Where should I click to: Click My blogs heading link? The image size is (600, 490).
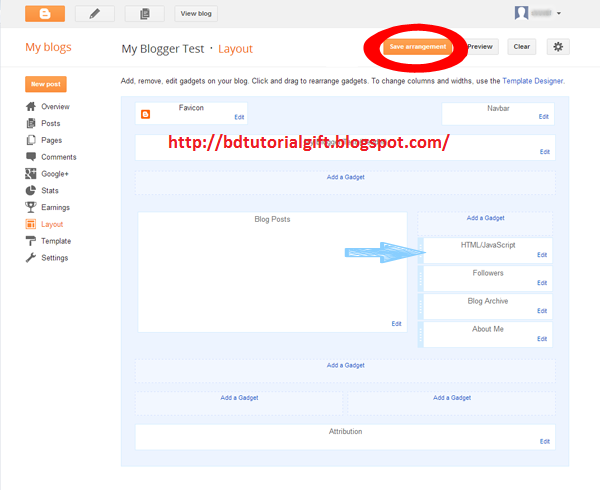click(48, 47)
